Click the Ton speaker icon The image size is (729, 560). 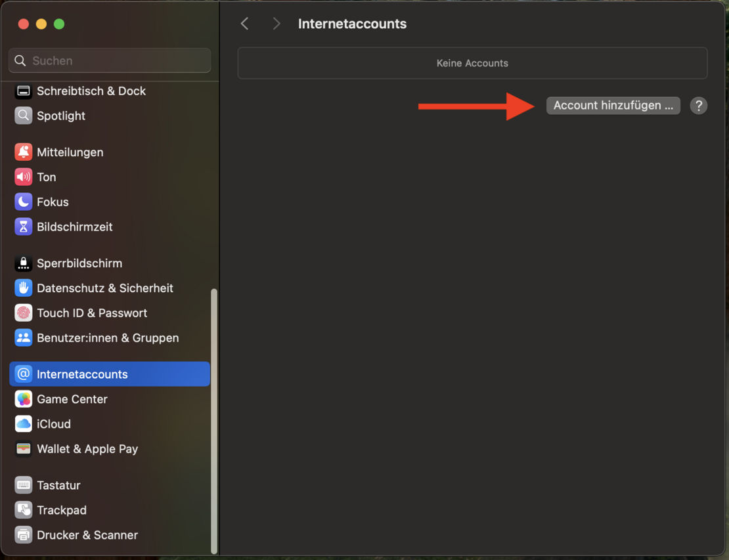23,177
